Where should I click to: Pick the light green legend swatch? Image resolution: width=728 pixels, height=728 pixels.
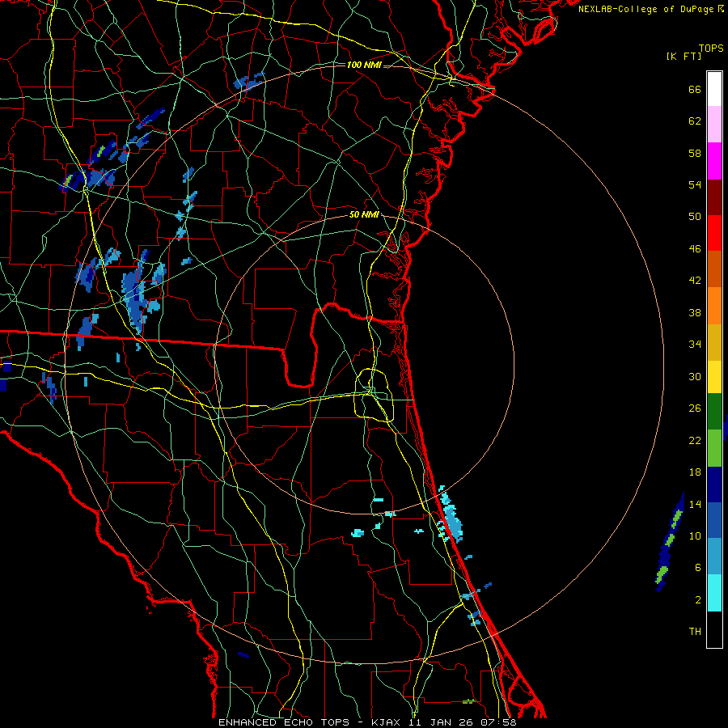pos(714,448)
